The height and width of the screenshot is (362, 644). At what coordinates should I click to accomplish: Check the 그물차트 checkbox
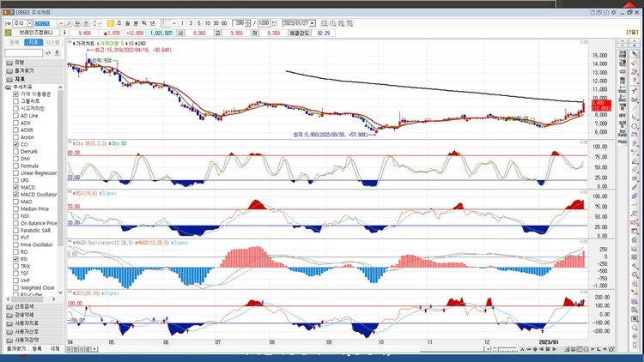click(x=15, y=101)
